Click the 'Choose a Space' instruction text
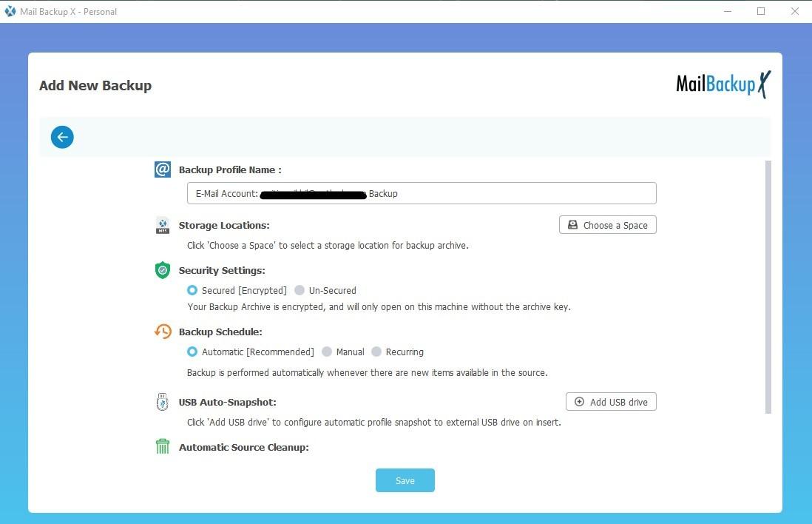 pyautogui.click(x=328, y=246)
